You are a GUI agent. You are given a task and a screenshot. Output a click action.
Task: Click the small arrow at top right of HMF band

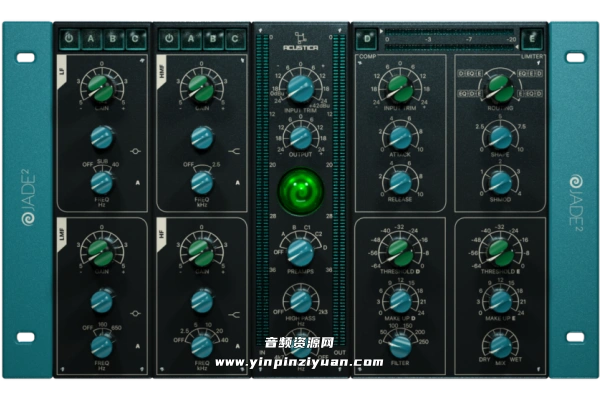tap(242, 60)
